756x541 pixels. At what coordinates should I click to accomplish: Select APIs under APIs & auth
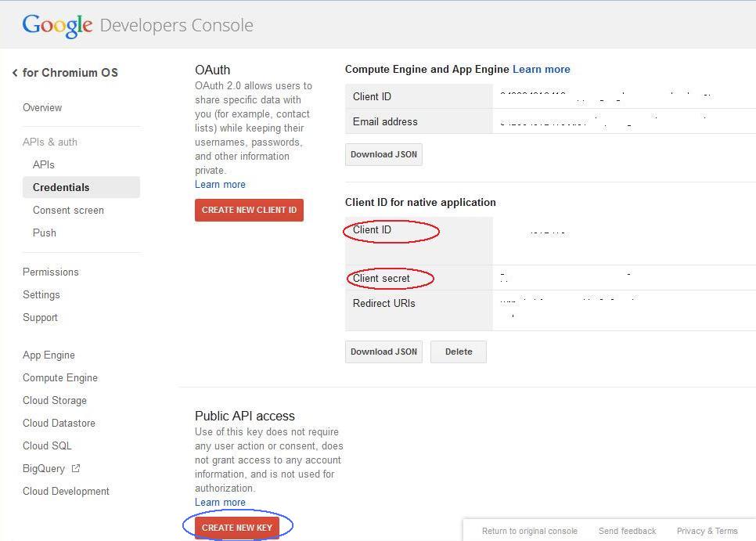[x=44, y=164]
